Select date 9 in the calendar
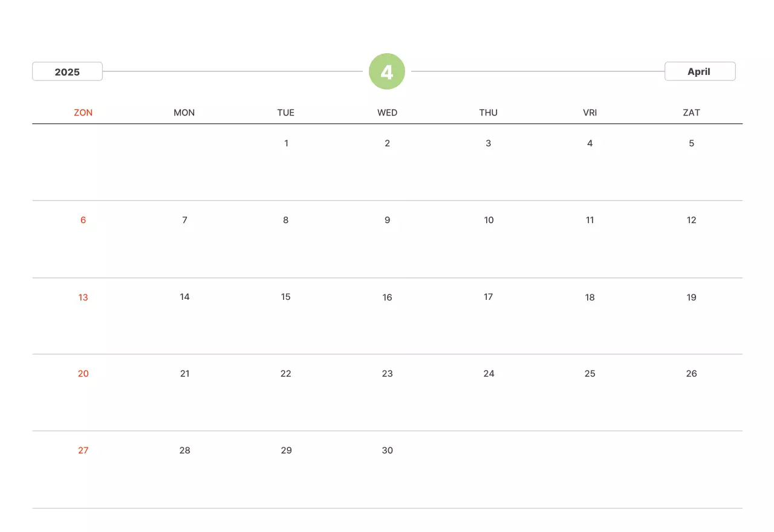The image size is (774, 532). [387, 220]
